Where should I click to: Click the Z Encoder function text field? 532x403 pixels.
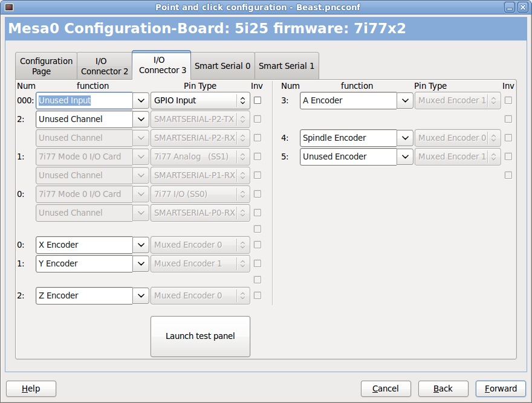[x=84, y=295]
